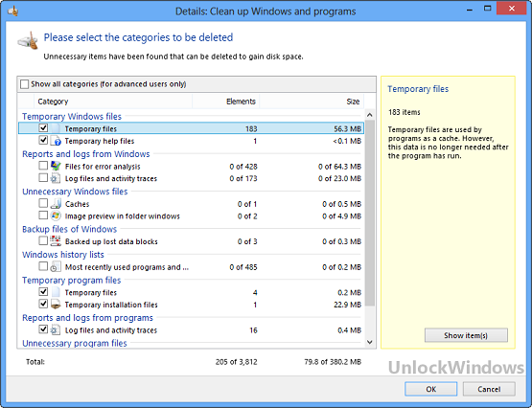This screenshot has height=408, width=532.
Task: Select the Unnecessary Windows files group header
Action: [x=75, y=192]
